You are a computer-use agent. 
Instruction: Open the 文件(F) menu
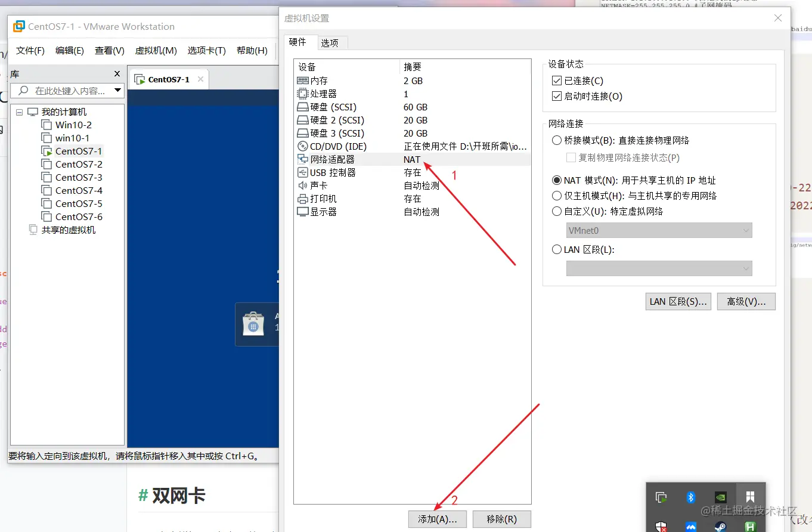click(x=30, y=51)
